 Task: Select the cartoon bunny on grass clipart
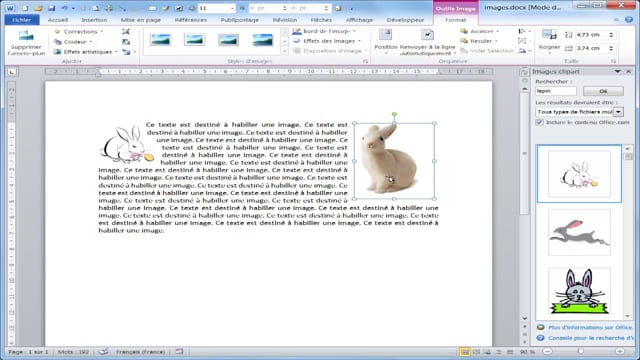click(x=579, y=291)
